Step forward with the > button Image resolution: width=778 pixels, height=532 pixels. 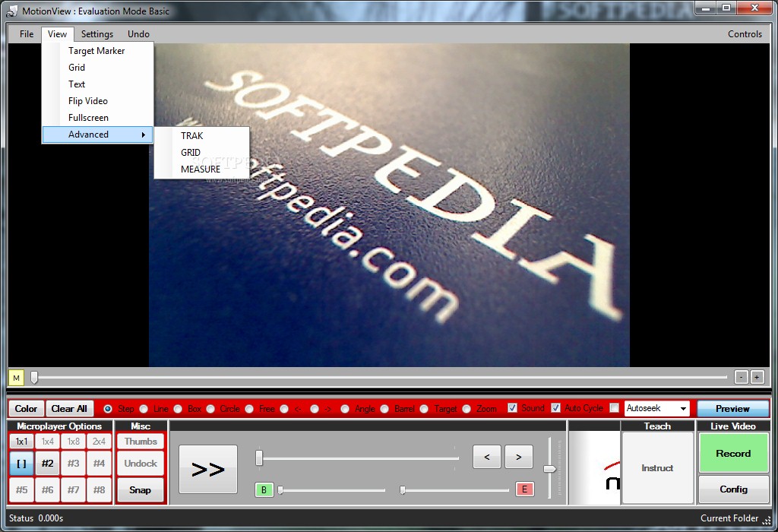[x=518, y=457]
